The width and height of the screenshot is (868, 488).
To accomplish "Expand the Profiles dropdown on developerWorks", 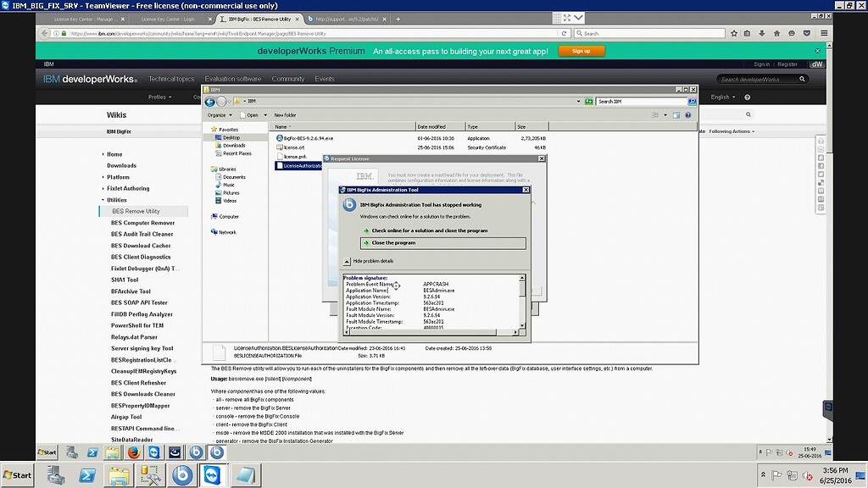I will [159, 97].
